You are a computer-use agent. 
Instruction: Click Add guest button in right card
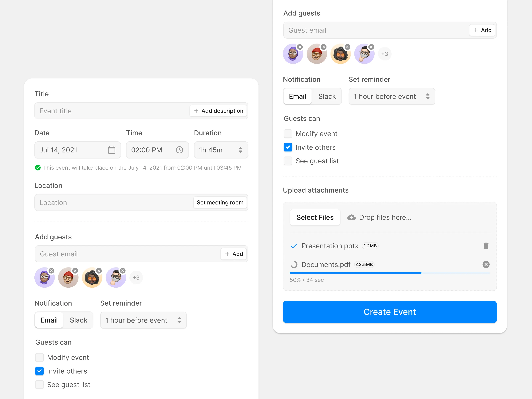482,30
